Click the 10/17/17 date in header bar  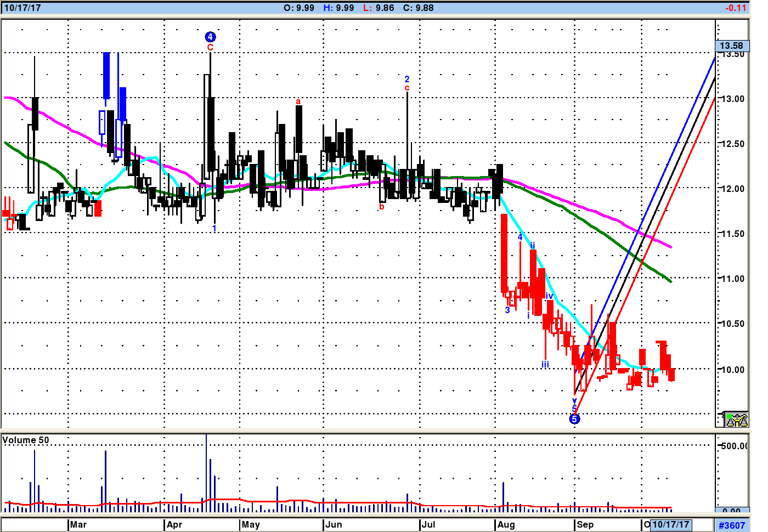(22, 8)
